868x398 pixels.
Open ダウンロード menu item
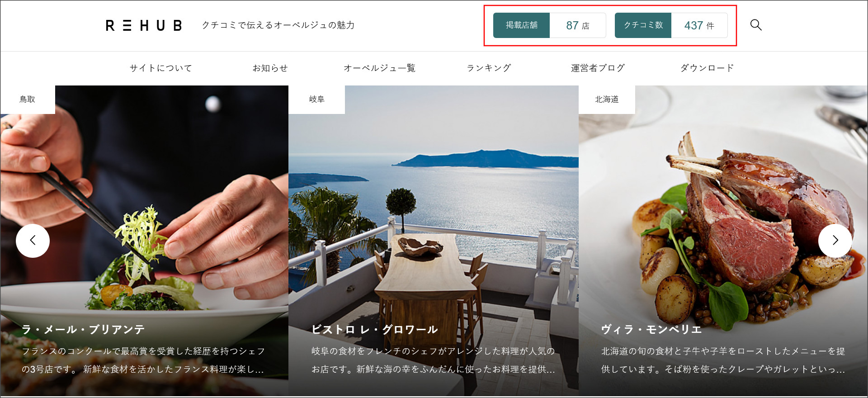[x=707, y=68]
